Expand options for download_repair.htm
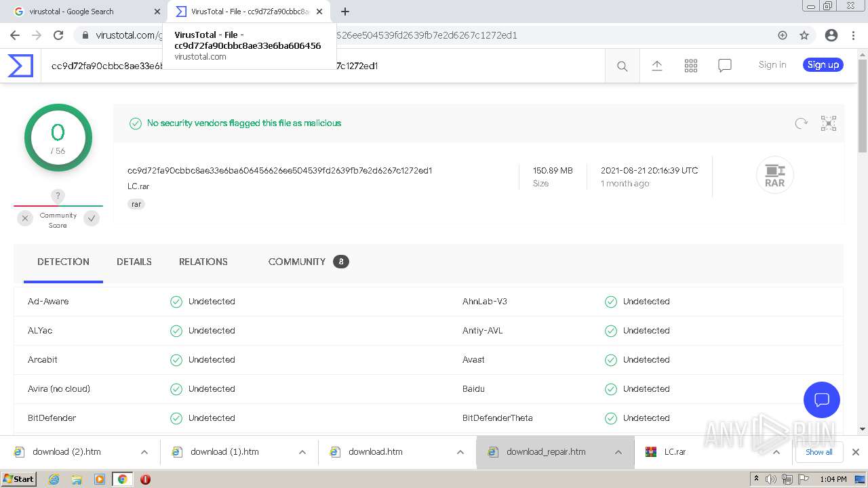This screenshot has height=488, width=868. (618, 452)
